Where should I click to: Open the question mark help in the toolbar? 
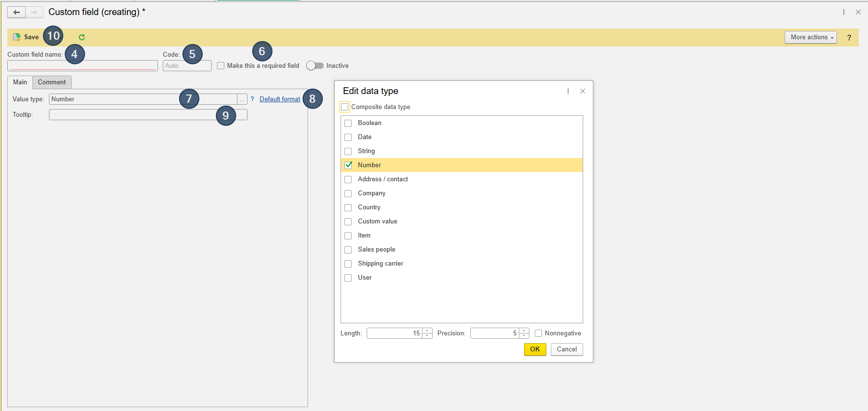849,37
